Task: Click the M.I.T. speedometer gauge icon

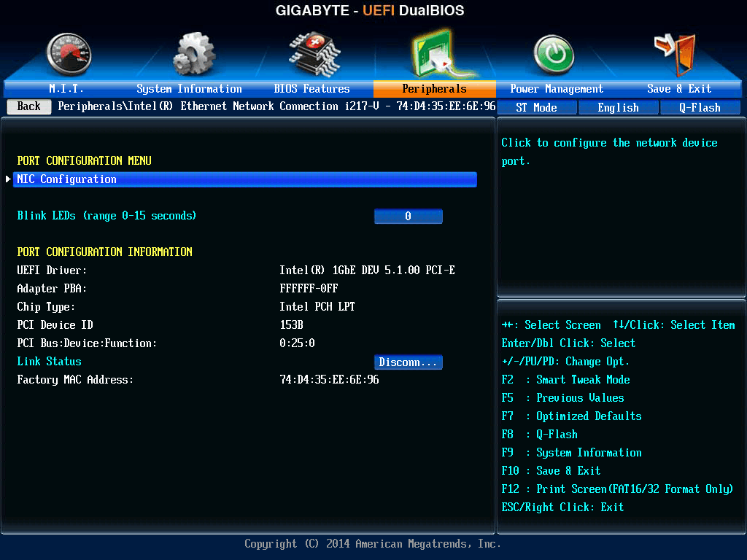Action: [x=69, y=55]
